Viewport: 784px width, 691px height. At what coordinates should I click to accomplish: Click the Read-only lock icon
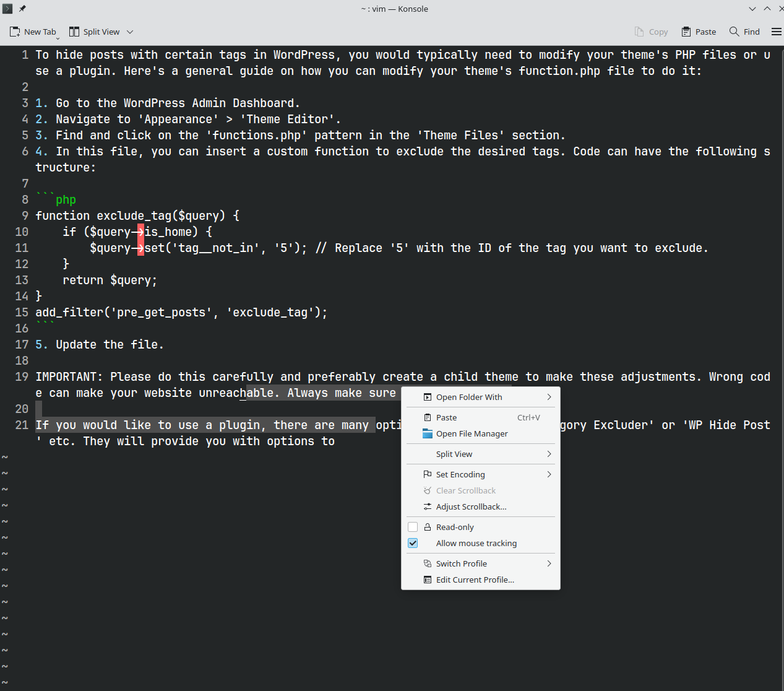click(428, 527)
